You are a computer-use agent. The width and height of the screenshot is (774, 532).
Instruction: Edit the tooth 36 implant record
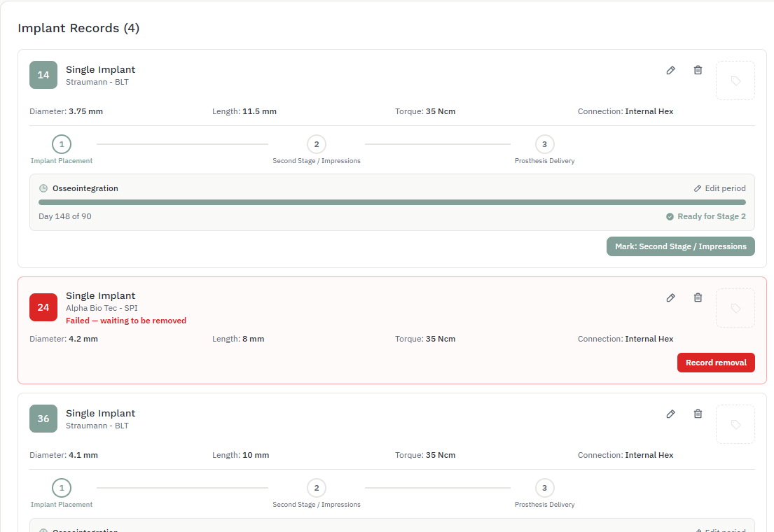tap(670, 414)
